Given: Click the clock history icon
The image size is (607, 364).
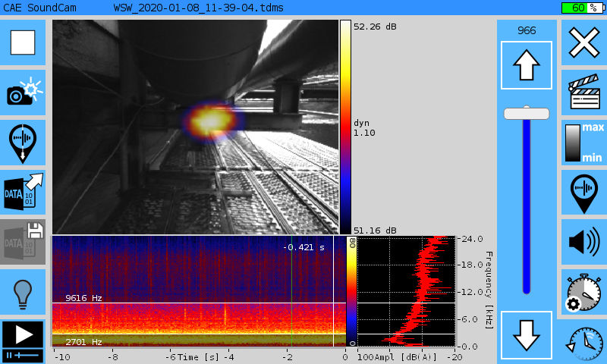Looking at the screenshot, I should [x=583, y=341].
